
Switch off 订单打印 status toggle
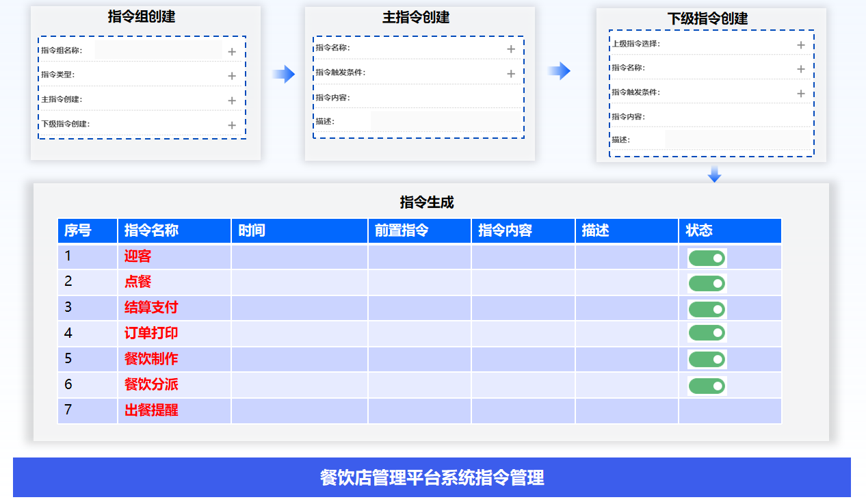(x=707, y=333)
